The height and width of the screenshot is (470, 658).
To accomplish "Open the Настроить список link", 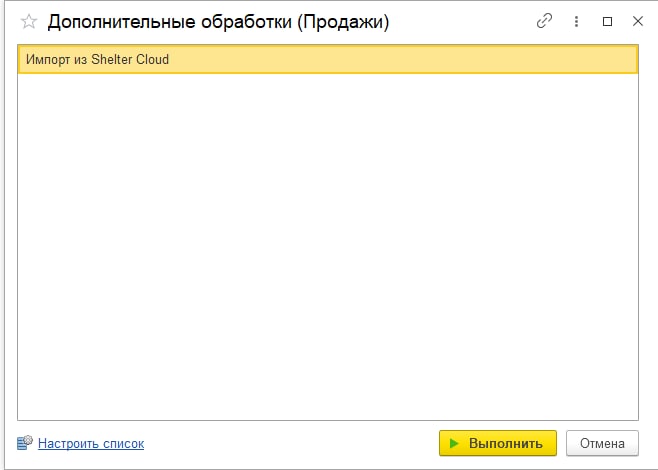I will pos(91,444).
